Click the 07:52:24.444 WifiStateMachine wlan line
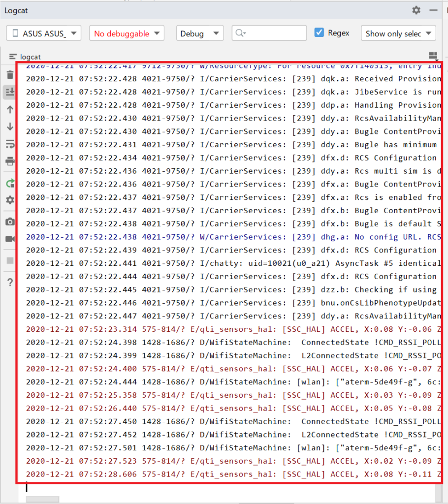The width and height of the screenshot is (448, 504). (233, 382)
